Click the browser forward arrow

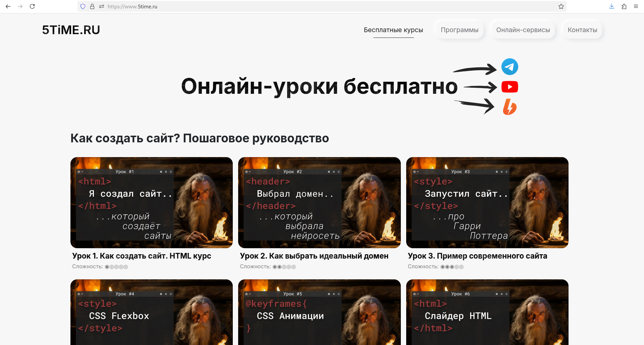[20, 6]
